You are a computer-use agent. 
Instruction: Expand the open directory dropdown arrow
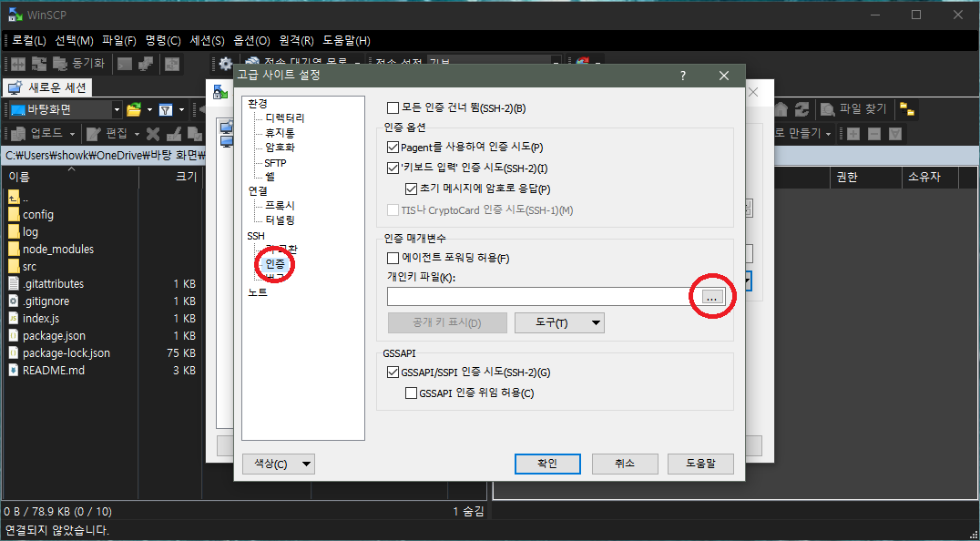point(150,110)
